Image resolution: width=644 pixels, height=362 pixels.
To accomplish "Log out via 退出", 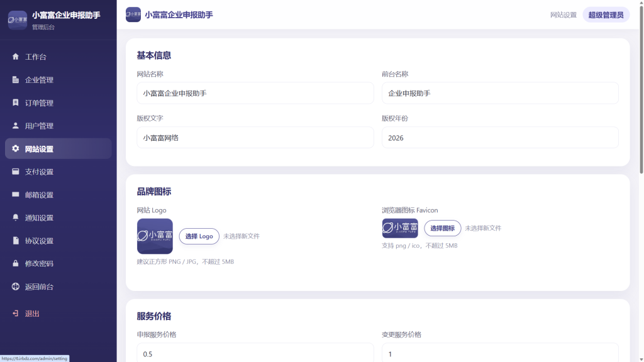I will (x=58, y=314).
